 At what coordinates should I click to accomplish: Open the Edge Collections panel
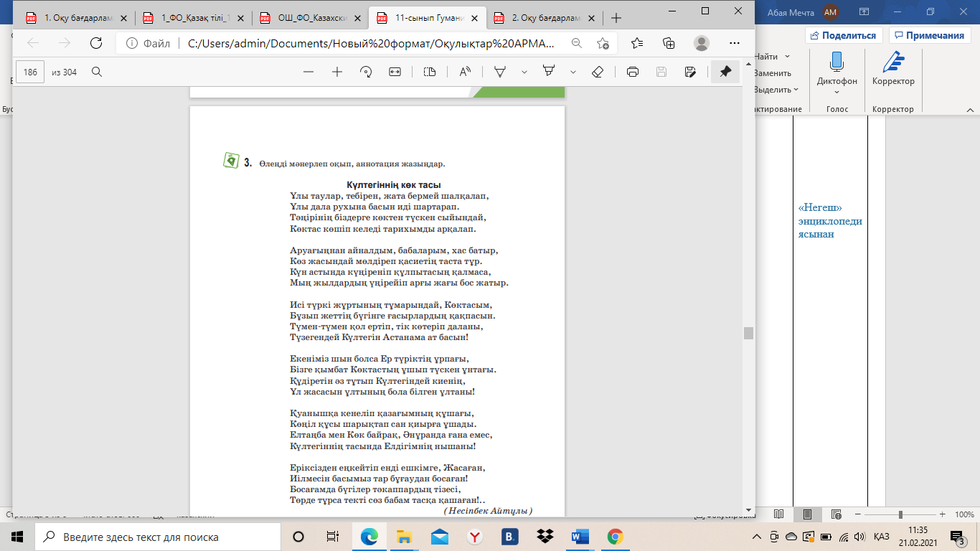[x=669, y=43]
